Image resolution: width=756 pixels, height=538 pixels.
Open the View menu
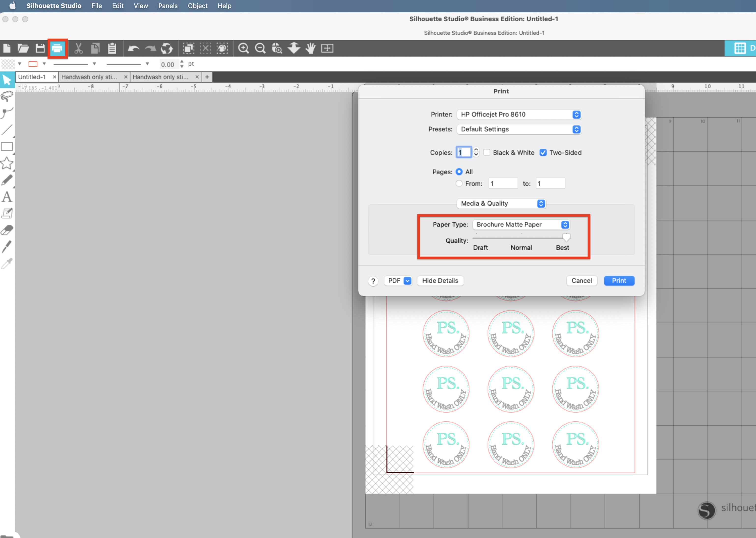(x=141, y=6)
